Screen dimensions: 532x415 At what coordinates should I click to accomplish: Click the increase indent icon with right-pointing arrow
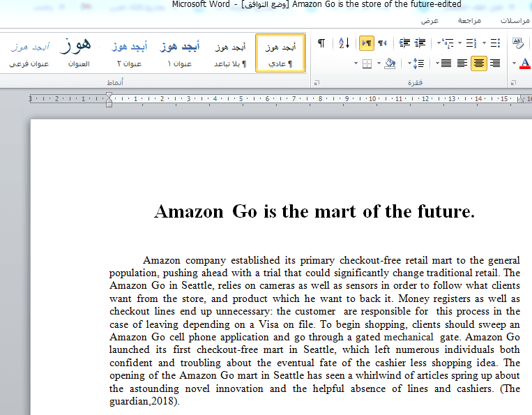point(404,43)
